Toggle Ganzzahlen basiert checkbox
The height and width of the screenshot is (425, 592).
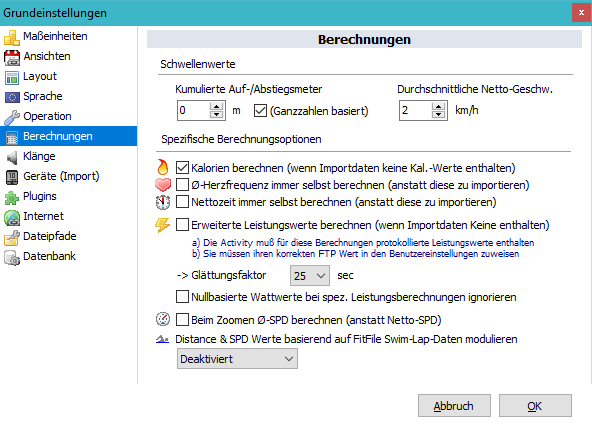[261, 111]
